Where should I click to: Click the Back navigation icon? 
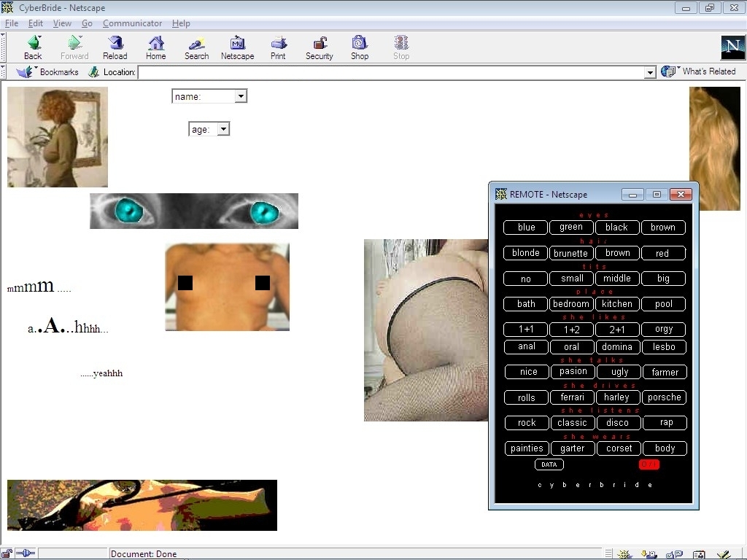click(x=33, y=47)
